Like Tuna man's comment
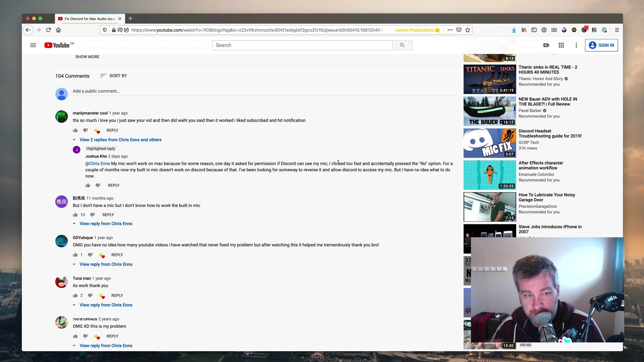 75,295
